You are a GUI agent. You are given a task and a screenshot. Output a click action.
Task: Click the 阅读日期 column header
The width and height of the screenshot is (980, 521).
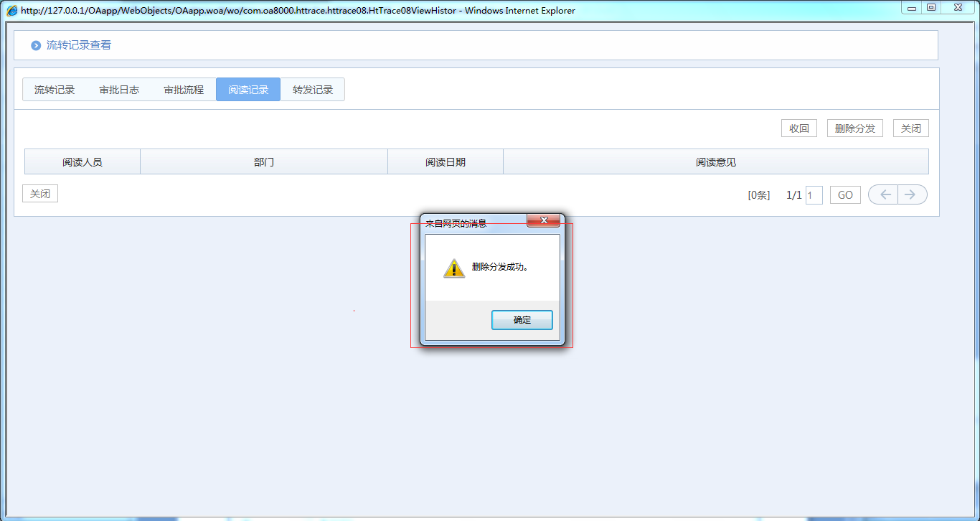point(446,162)
